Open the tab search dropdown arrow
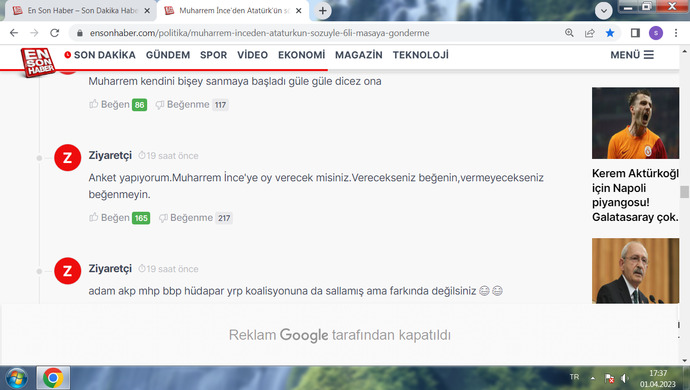690x390 pixels. tap(603, 11)
